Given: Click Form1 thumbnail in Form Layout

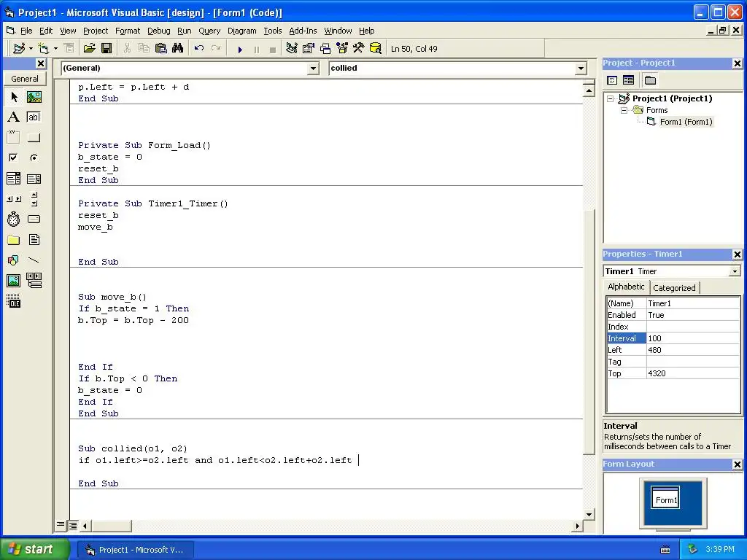Looking at the screenshot, I should 665,498.
